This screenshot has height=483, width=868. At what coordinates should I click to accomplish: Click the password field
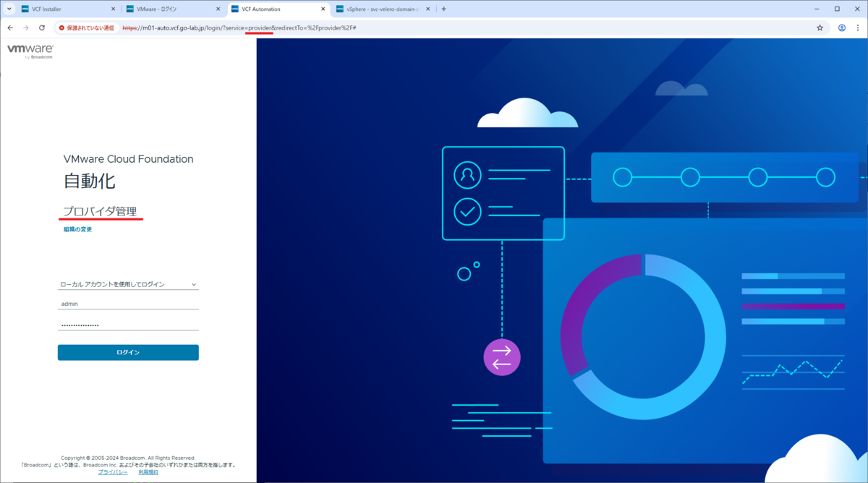(x=128, y=325)
